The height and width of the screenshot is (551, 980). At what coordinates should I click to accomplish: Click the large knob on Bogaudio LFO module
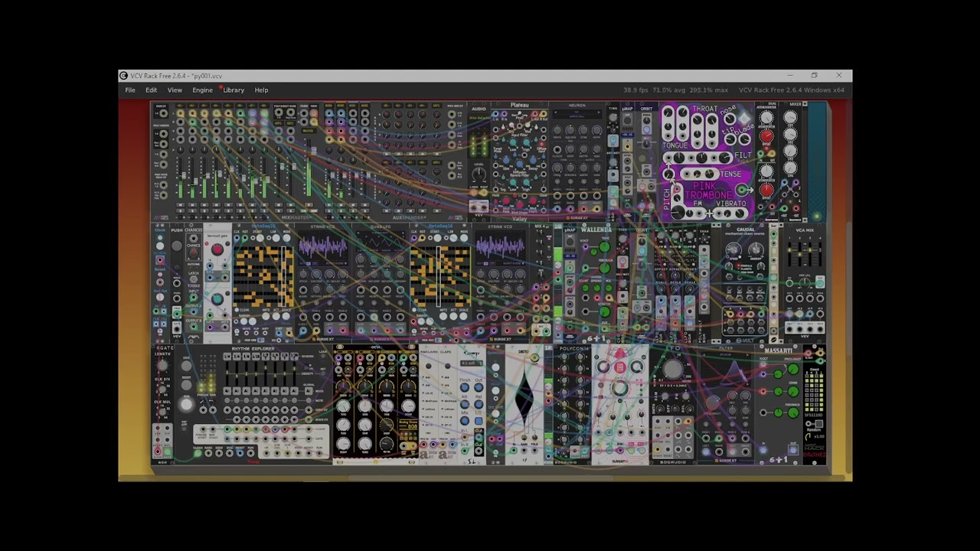pos(673,370)
